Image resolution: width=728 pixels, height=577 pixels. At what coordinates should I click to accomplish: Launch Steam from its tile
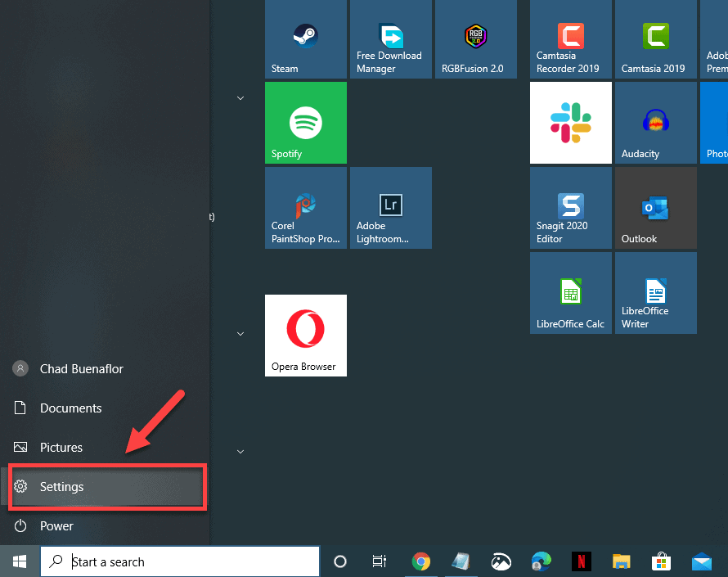click(x=305, y=39)
